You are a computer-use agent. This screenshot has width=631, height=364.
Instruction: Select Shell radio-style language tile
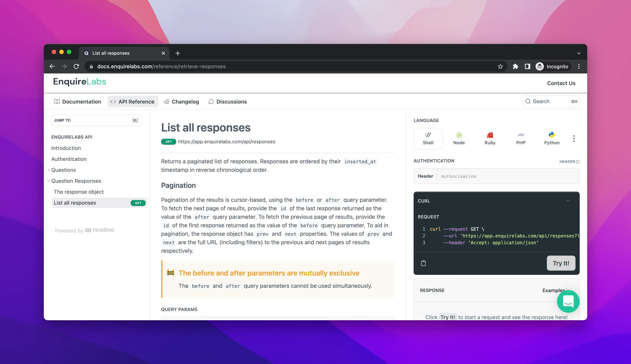[x=428, y=138]
